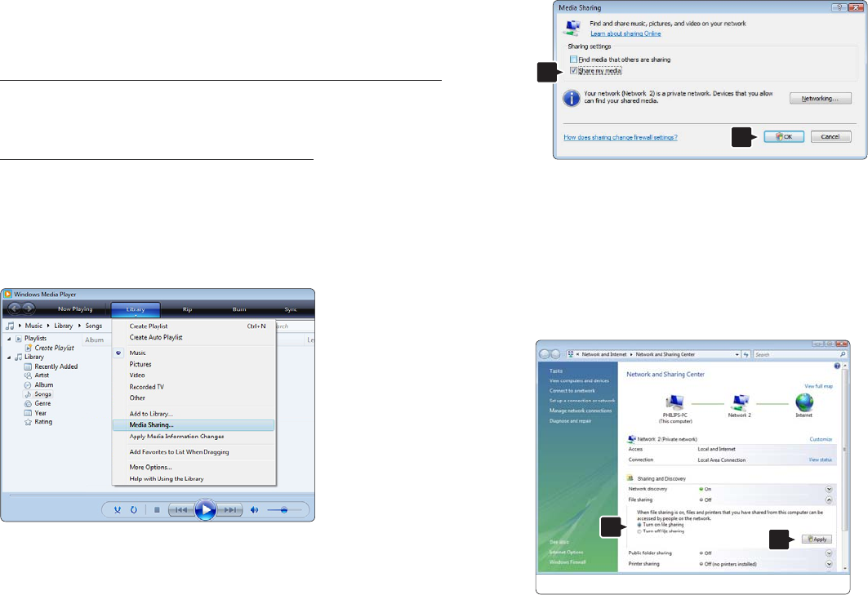
Task: Select Genre in Library tree
Action: tap(42, 403)
